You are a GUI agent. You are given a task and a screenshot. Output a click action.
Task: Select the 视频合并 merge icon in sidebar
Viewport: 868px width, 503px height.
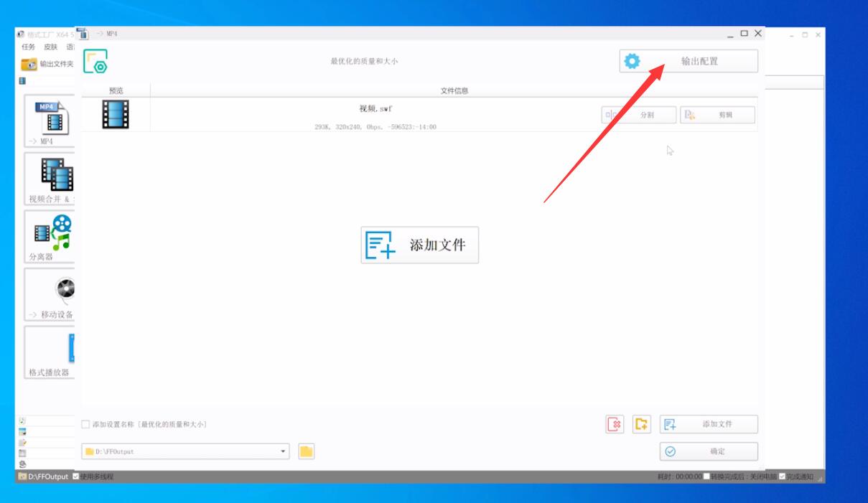coord(50,179)
